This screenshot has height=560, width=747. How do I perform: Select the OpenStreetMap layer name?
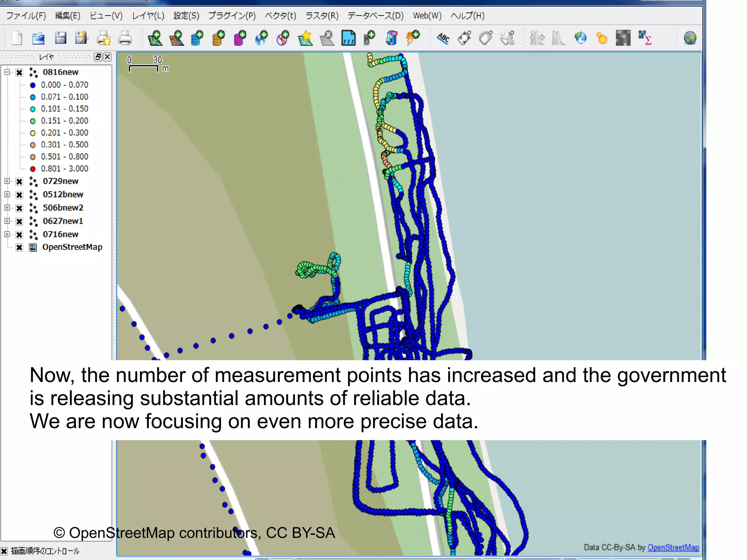(x=72, y=247)
